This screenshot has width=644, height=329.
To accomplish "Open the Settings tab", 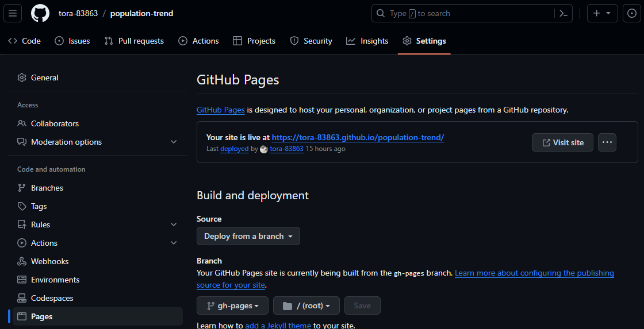I will pos(424,41).
